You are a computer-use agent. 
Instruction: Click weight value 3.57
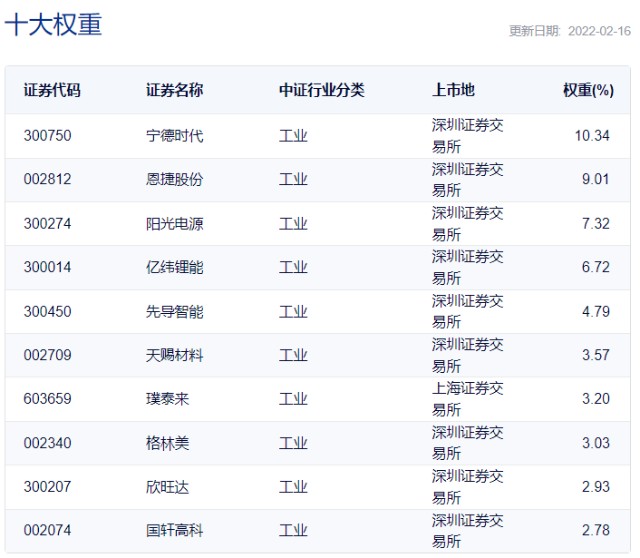(596, 355)
